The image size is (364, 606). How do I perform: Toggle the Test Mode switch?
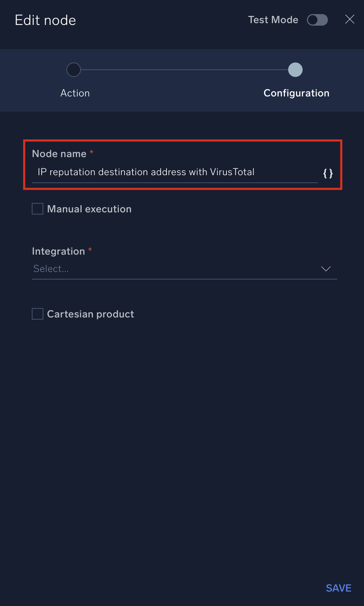pyautogui.click(x=317, y=20)
